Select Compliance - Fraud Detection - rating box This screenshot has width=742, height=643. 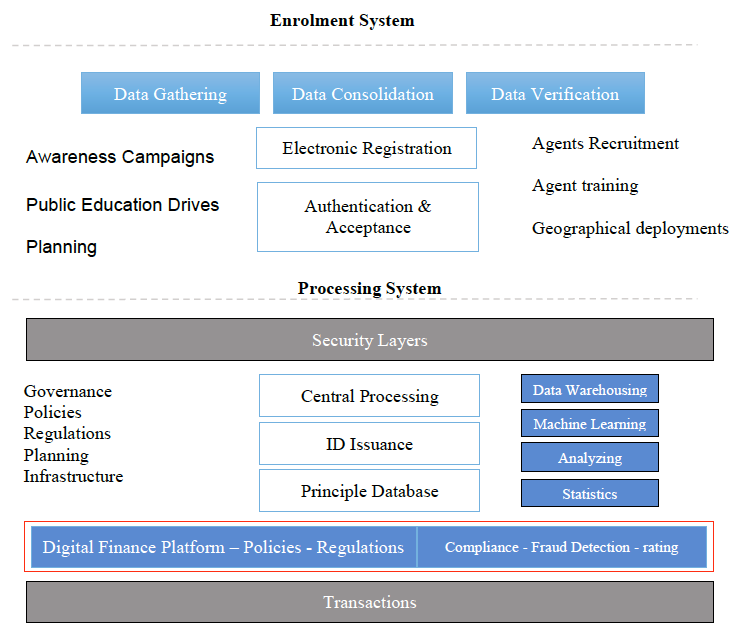click(562, 547)
